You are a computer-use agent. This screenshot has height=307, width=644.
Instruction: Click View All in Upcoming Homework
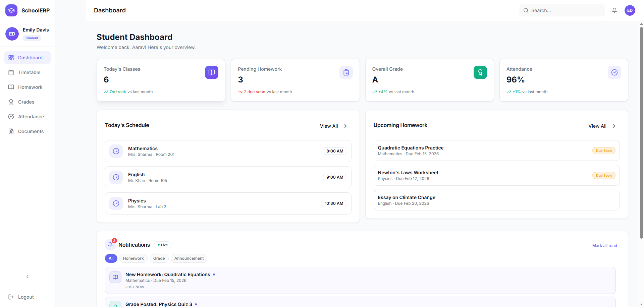pyautogui.click(x=602, y=126)
